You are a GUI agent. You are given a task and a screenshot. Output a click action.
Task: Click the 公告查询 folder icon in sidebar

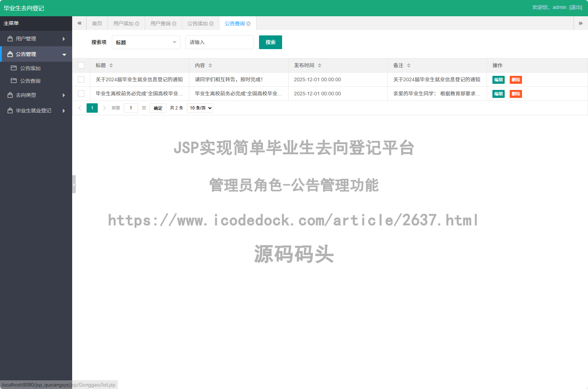13,81
